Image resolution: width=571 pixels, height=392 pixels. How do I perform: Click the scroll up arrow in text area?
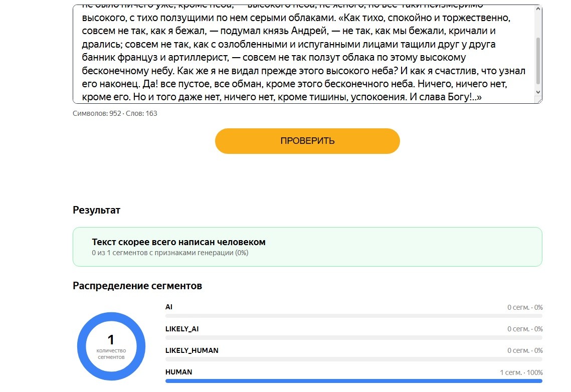[x=538, y=9]
